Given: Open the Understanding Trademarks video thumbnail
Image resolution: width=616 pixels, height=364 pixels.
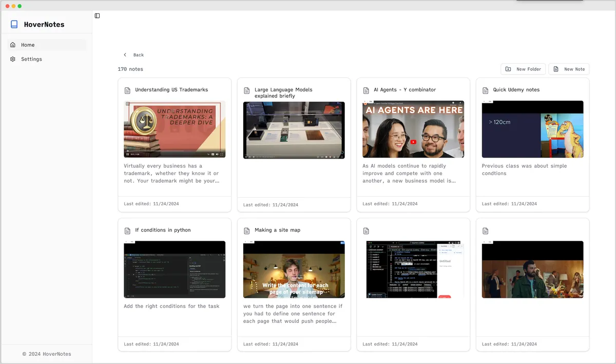Looking at the screenshot, I should (x=175, y=126).
